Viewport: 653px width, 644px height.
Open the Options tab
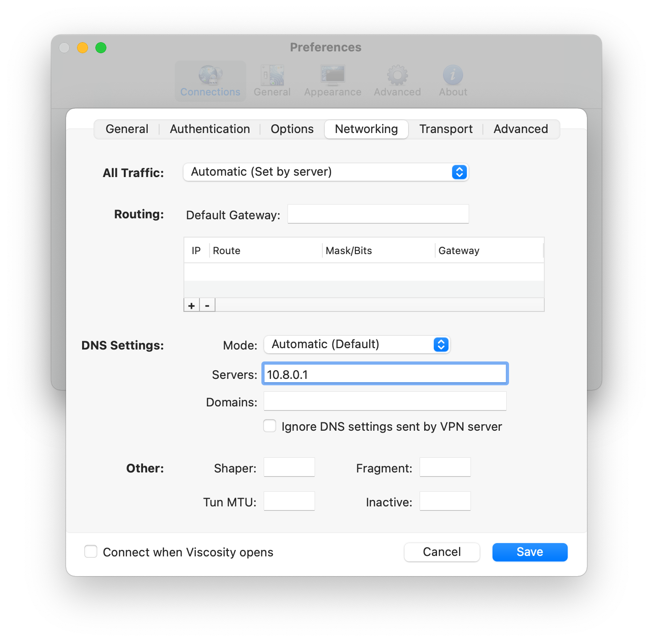click(292, 129)
